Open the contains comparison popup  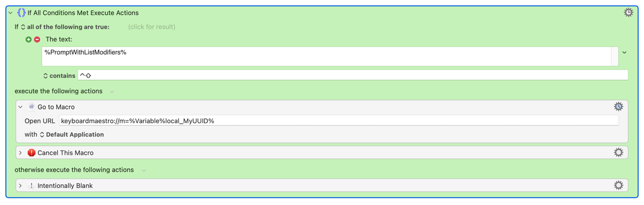pos(59,76)
